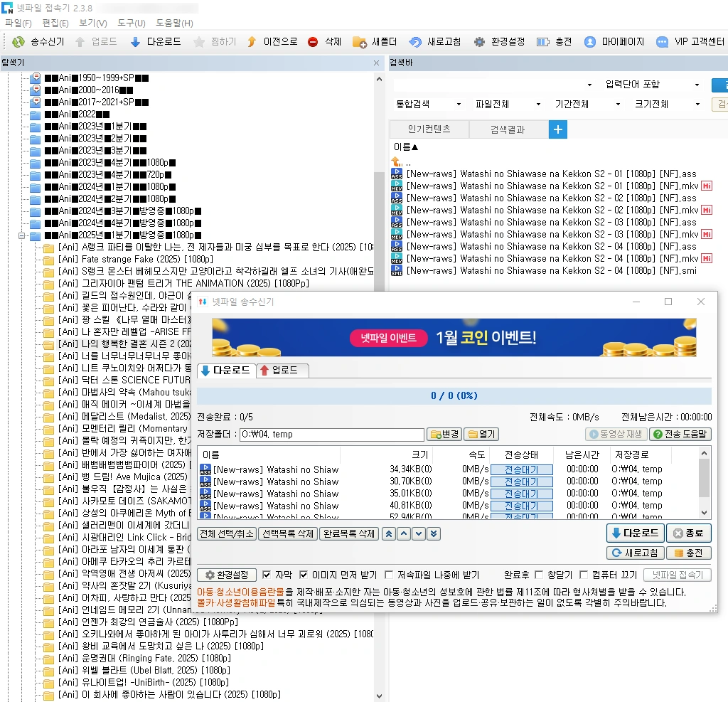Image resolution: width=728 pixels, height=702 pixels.
Task: Open 편집(E) menu
Action: [55, 23]
